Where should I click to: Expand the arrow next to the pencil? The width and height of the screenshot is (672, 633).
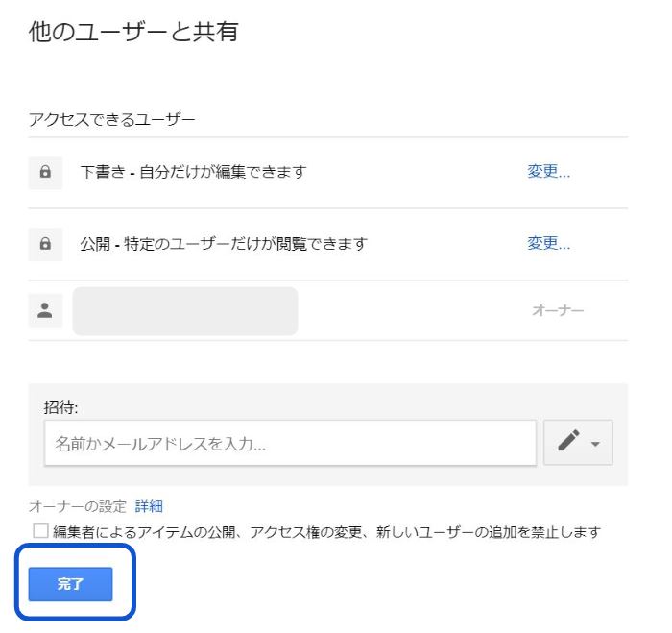point(595,444)
